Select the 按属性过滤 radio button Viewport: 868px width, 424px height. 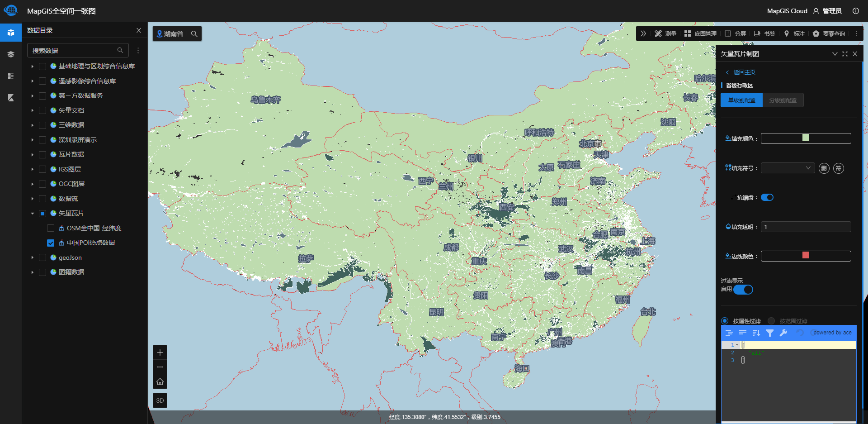725,321
